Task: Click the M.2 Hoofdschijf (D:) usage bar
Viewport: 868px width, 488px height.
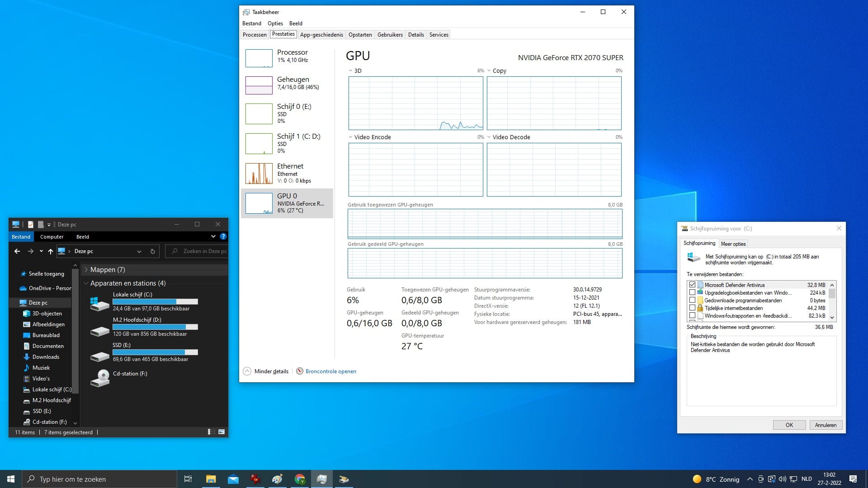Action: (155, 327)
